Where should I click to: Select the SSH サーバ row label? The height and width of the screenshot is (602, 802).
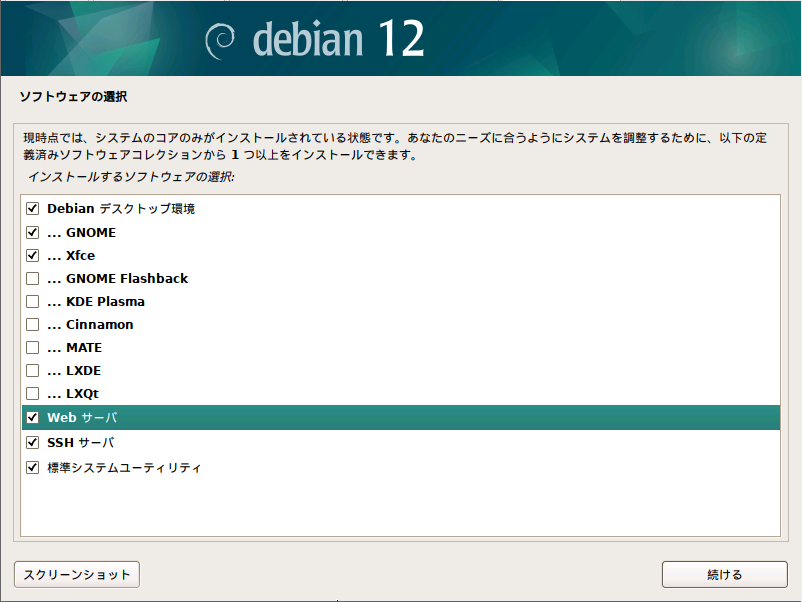(x=81, y=442)
